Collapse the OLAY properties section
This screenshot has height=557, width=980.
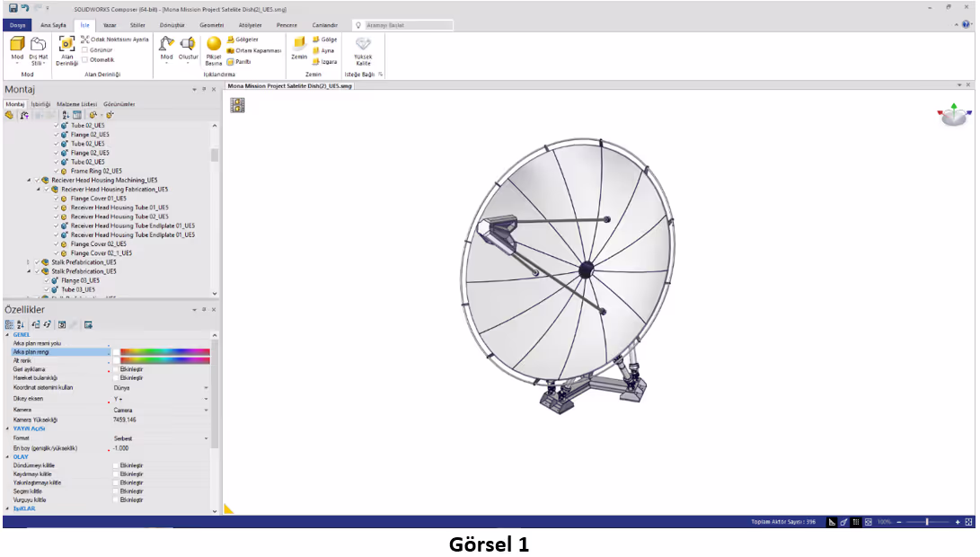8,457
